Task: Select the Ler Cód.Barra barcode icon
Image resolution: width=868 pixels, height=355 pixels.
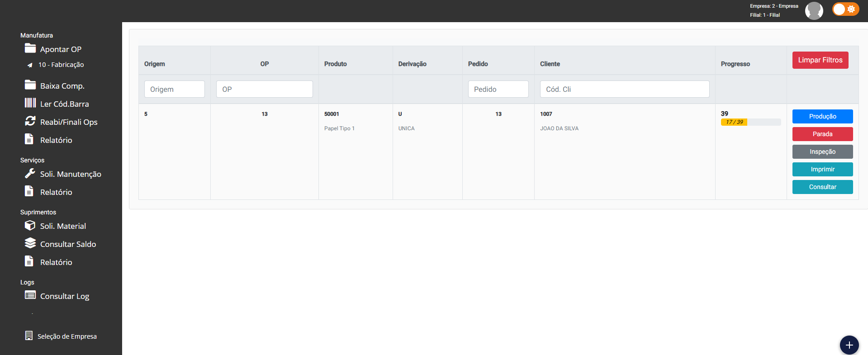Action: click(x=30, y=103)
